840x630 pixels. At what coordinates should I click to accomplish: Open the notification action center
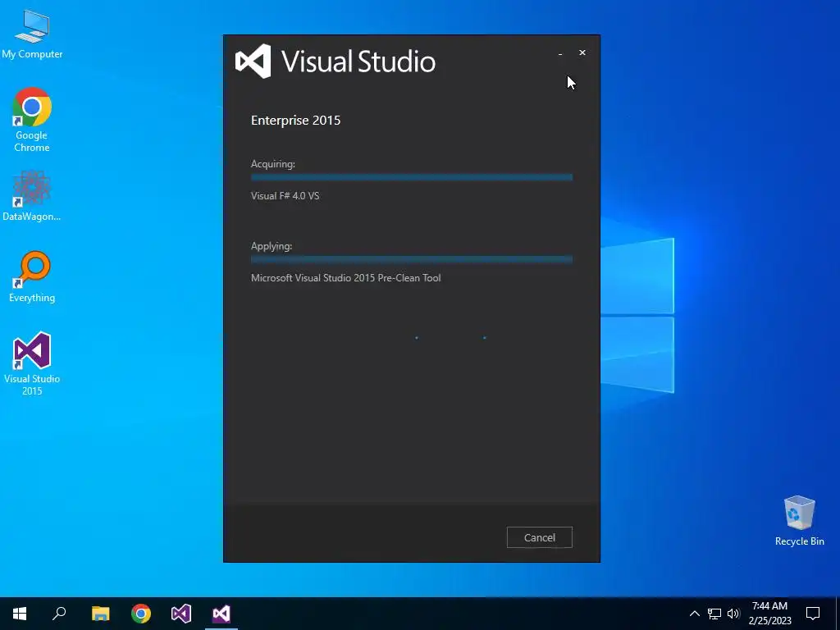[813, 614]
